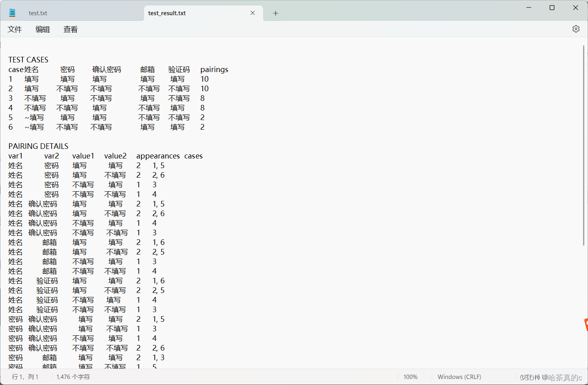Screen dimensions: 588x385
Task: Click the Notepad app icon
Action: [x=12, y=13]
